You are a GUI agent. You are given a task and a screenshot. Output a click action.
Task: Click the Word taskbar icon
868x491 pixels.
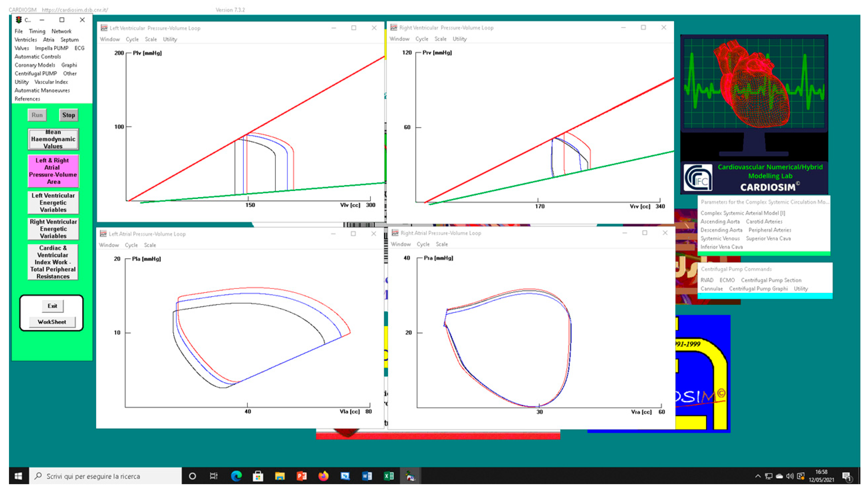(367, 476)
